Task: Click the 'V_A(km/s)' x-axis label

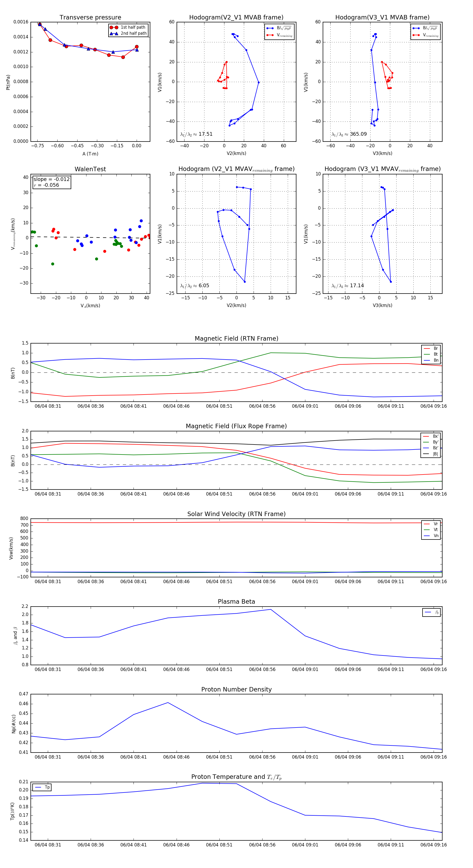Action: pos(90,306)
